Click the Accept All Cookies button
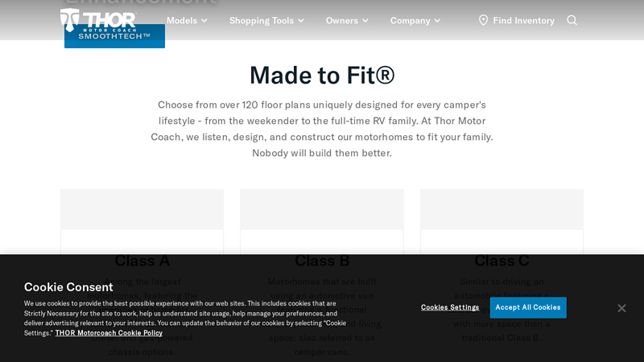644x362 pixels. 528,307
